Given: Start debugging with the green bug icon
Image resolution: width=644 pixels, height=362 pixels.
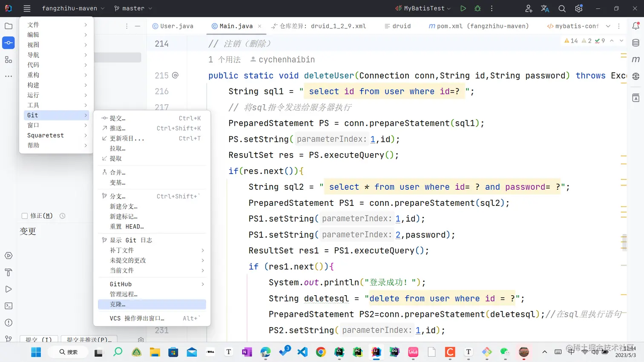Looking at the screenshot, I should (x=477, y=9).
